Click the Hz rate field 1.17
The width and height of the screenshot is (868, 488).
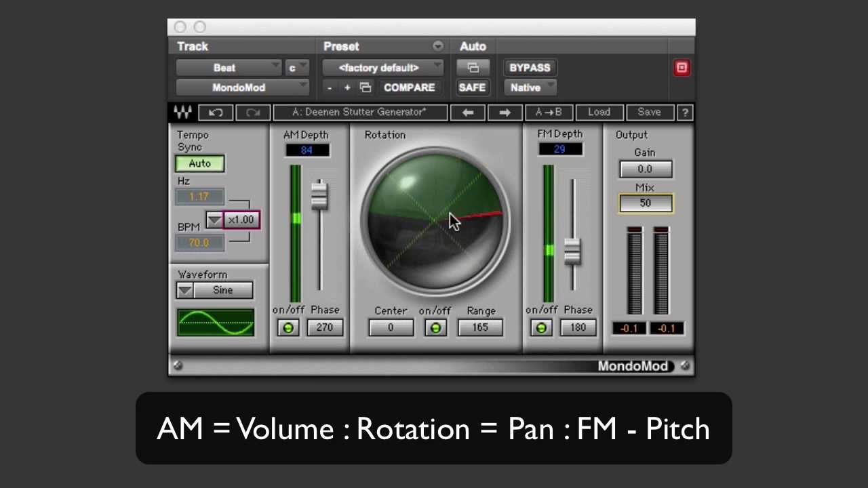199,197
